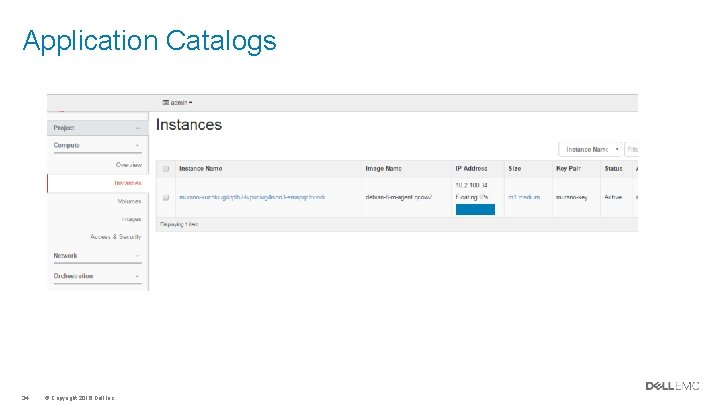Open Access & Security in sidebar
This screenshot has width=720, height=405.
(116, 236)
